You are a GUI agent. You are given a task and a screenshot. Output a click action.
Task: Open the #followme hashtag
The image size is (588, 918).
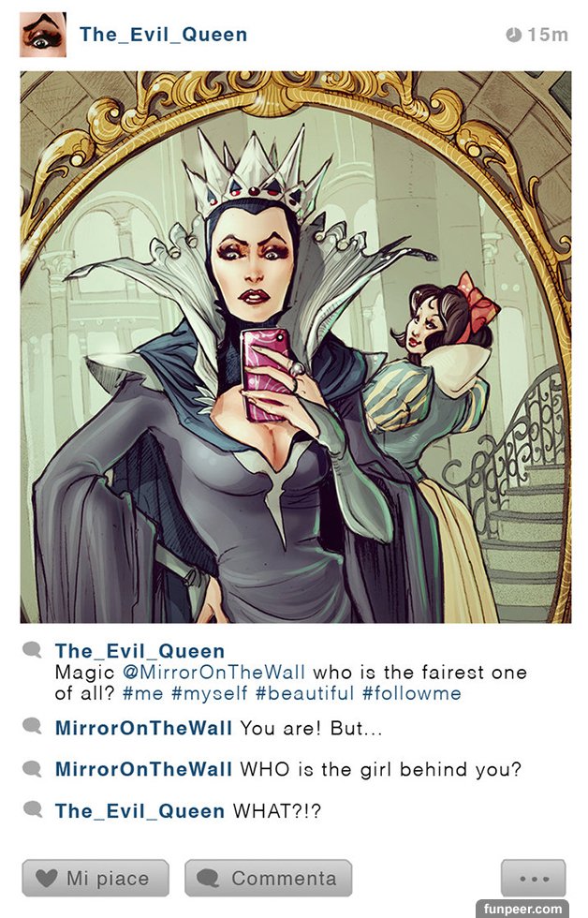coord(412,693)
